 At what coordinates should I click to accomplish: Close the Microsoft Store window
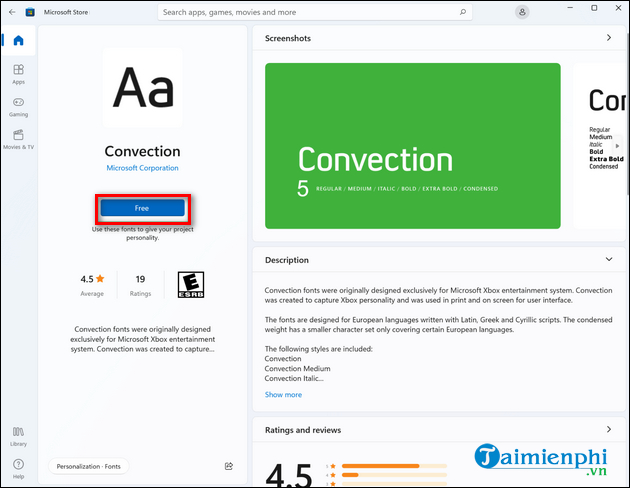(x=618, y=8)
